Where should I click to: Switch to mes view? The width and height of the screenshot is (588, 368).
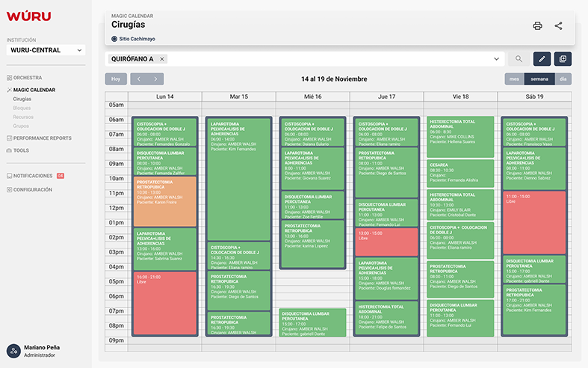click(515, 79)
